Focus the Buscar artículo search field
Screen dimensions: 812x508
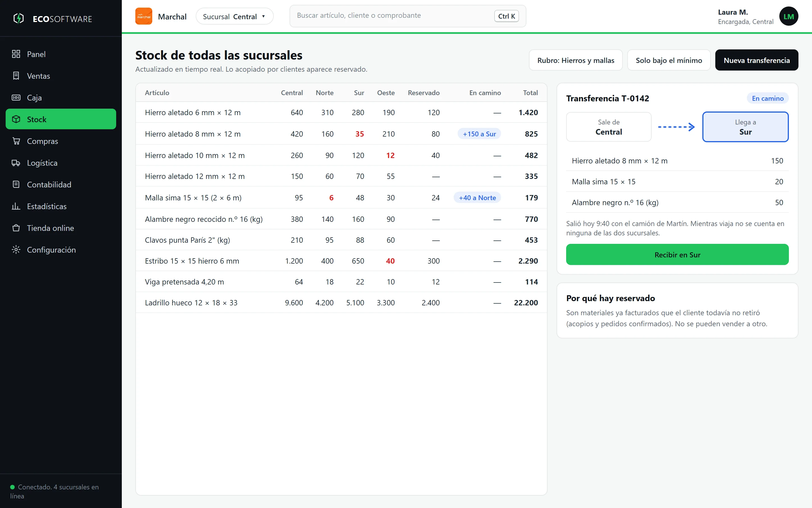[x=408, y=16]
